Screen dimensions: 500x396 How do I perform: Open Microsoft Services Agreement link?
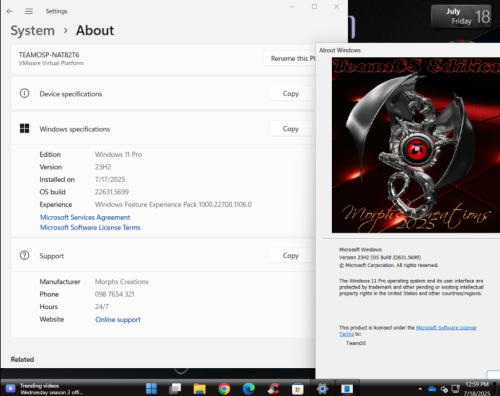click(85, 217)
